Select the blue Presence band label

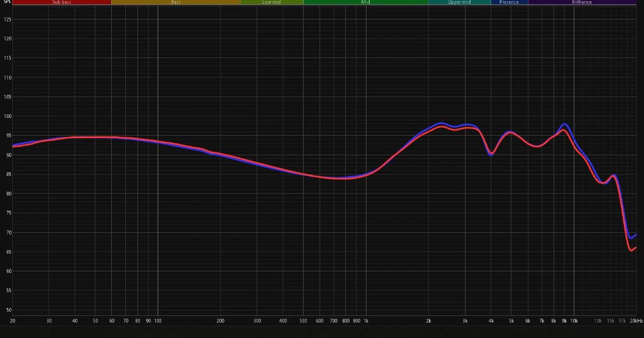tap(509, 2)
